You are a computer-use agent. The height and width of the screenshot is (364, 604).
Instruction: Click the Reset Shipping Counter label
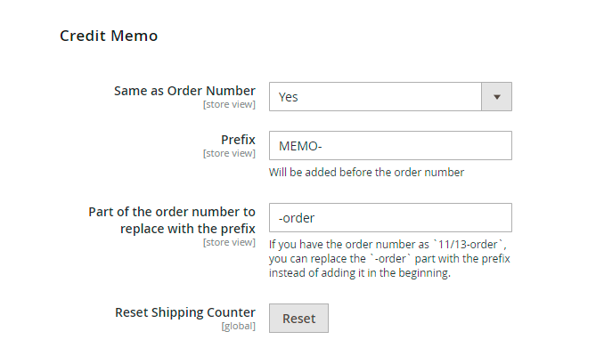(x=185, y=312)
